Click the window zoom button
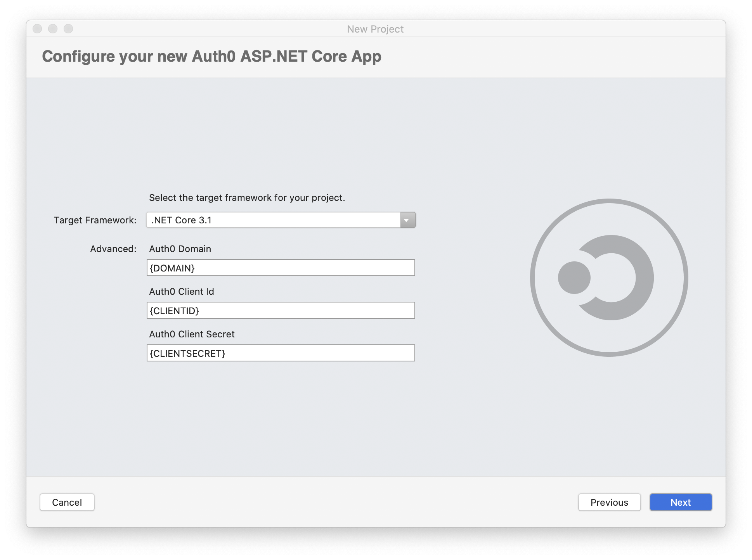 point(68,29)
